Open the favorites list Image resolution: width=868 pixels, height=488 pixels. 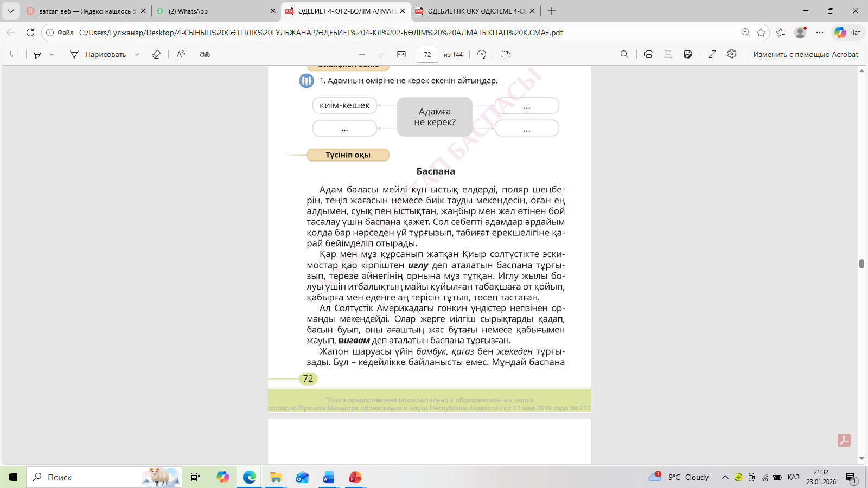[x=781, y=33]
